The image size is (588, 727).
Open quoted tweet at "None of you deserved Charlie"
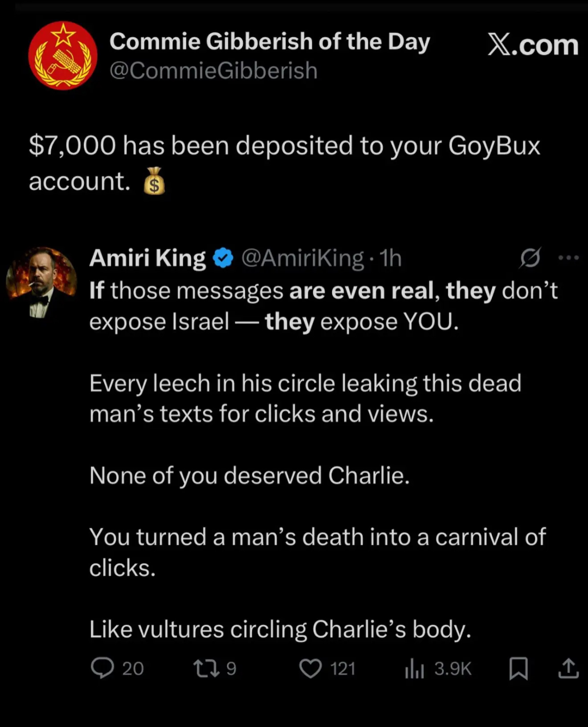[x=249, y=475]
